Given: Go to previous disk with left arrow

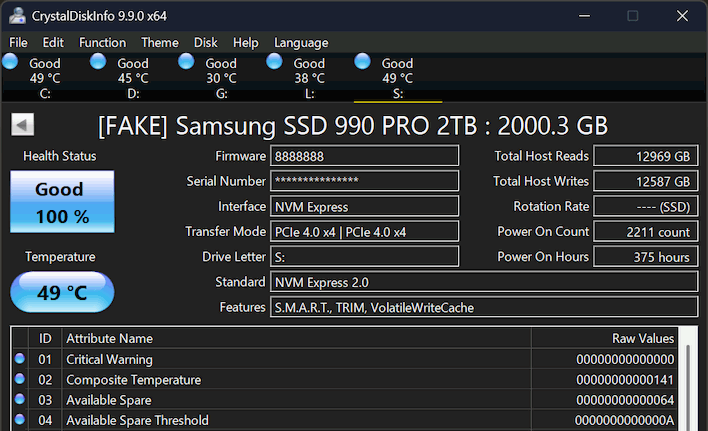Looking at the screenshot, I should 23,125.
